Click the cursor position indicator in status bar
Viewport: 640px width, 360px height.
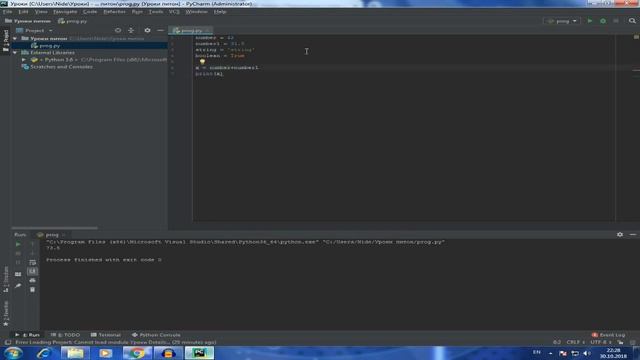[x=557, y=342]
